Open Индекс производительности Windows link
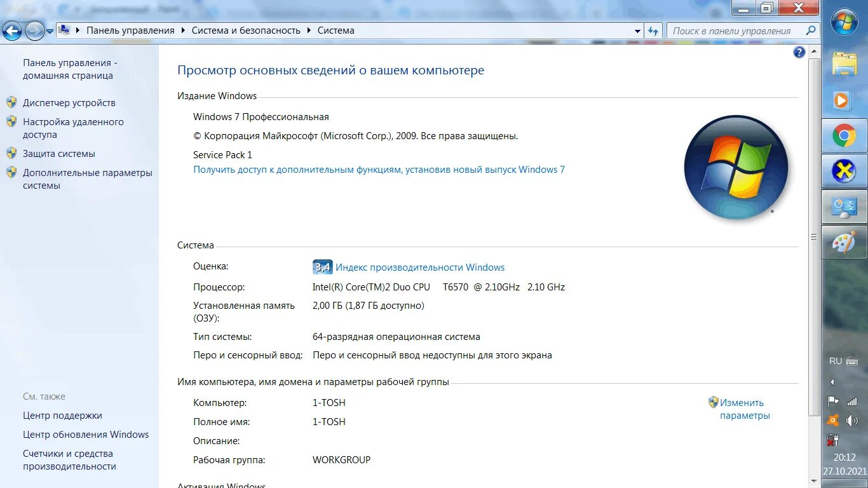Image resolution: width=868 pixels, height=488 pixels. tap(420, 268)
